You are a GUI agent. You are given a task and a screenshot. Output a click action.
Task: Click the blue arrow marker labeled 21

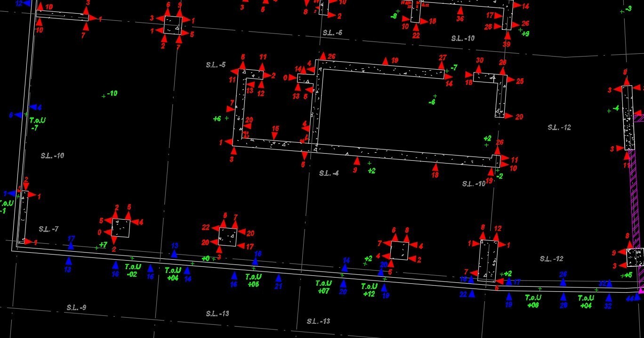[x=278, y=278]
